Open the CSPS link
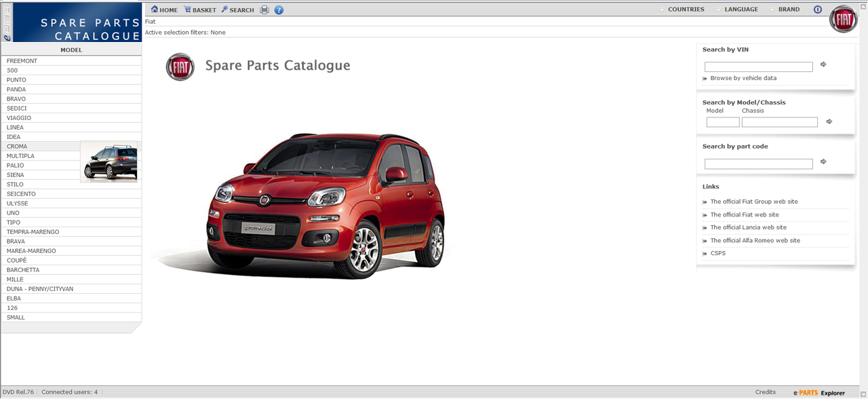 pyautogui.click(x=717, y=253)
